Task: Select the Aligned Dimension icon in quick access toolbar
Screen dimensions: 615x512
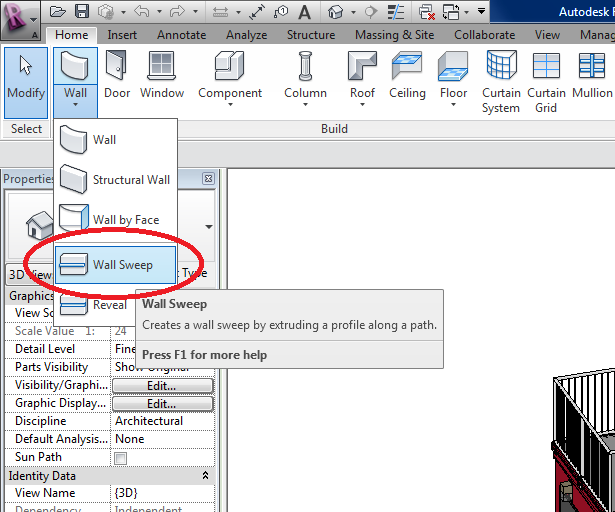Action: coord(220,12)
